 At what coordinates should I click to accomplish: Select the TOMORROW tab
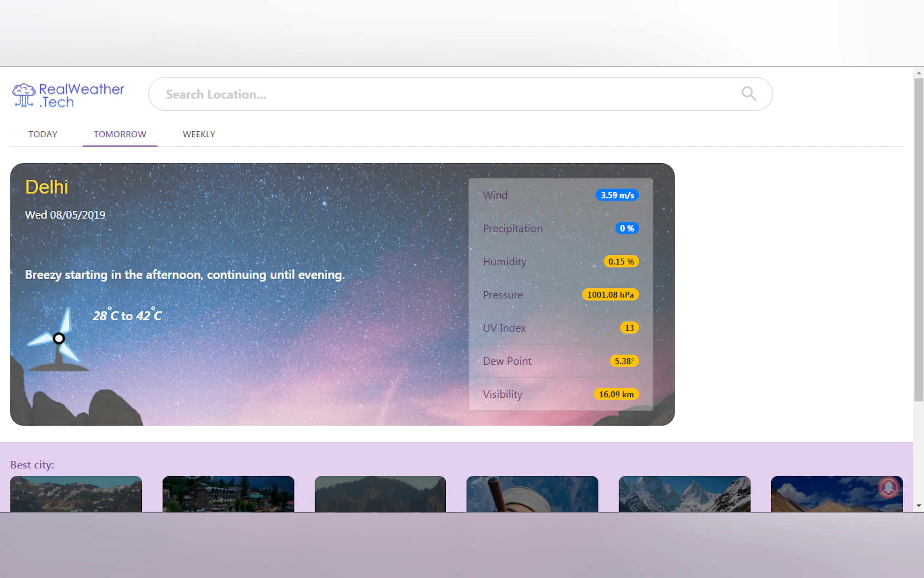click(120, 134)
